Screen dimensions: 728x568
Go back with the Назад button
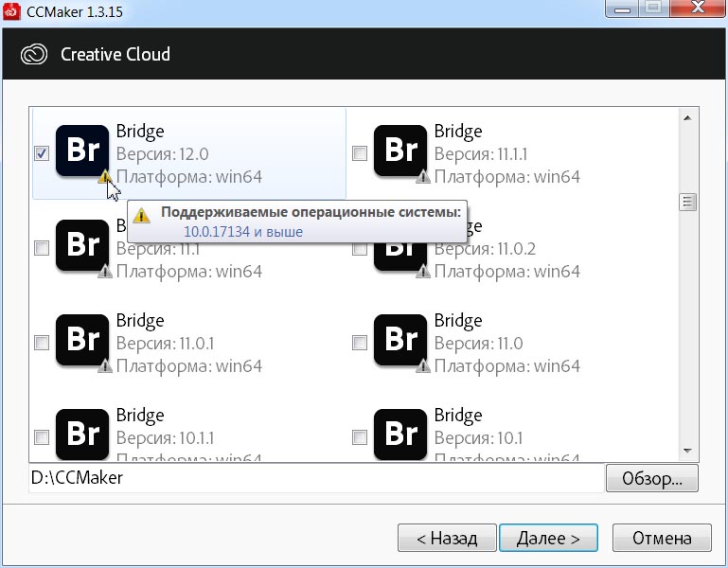(447, 538)
